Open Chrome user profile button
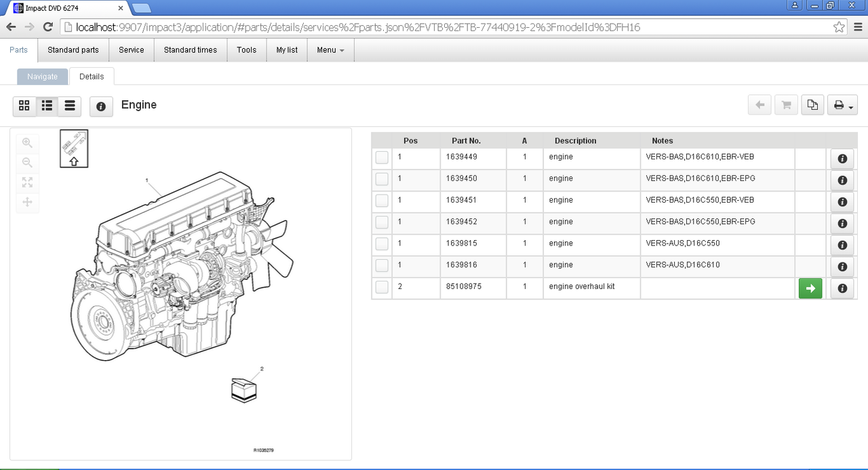 pyautogui.click(x=795, y=5)
